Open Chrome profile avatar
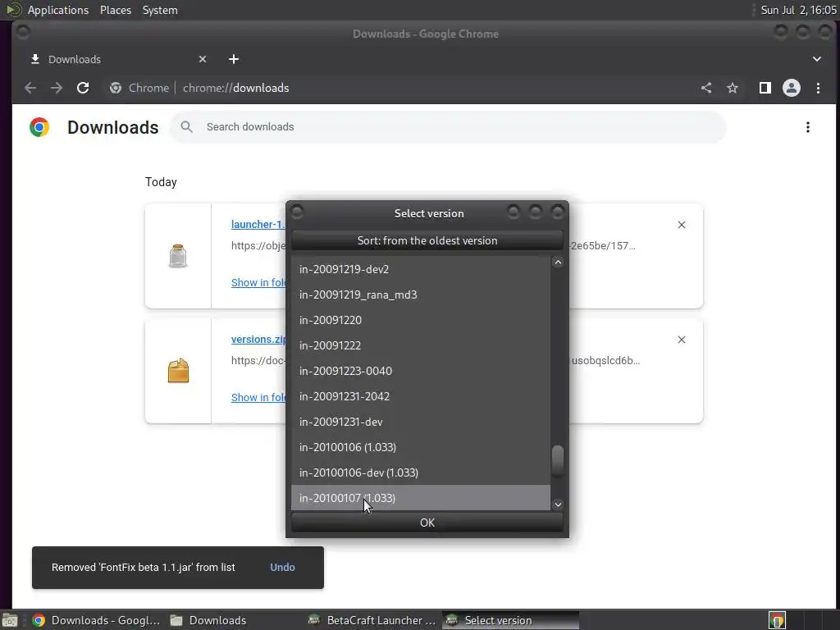Viewport: 840px width, 630px height. [792, 88]
